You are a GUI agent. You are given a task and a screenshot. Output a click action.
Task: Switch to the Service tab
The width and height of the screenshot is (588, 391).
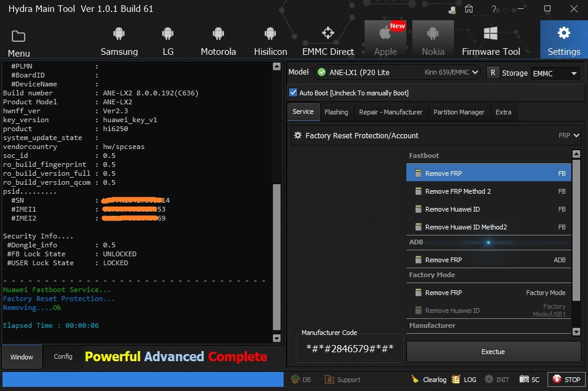coord(303,112)
